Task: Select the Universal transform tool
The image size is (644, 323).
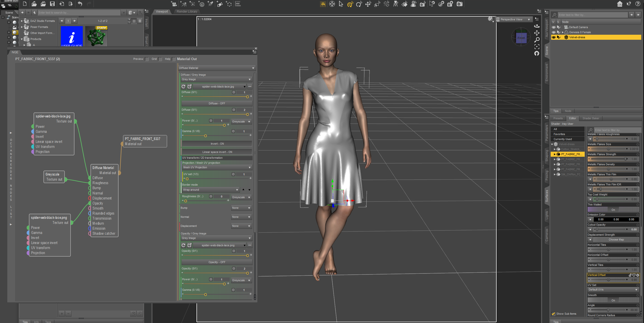Action: (x=350, y=4)
